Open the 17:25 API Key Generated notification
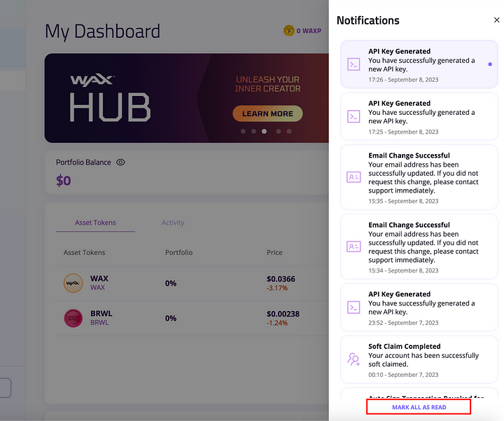 419,116
